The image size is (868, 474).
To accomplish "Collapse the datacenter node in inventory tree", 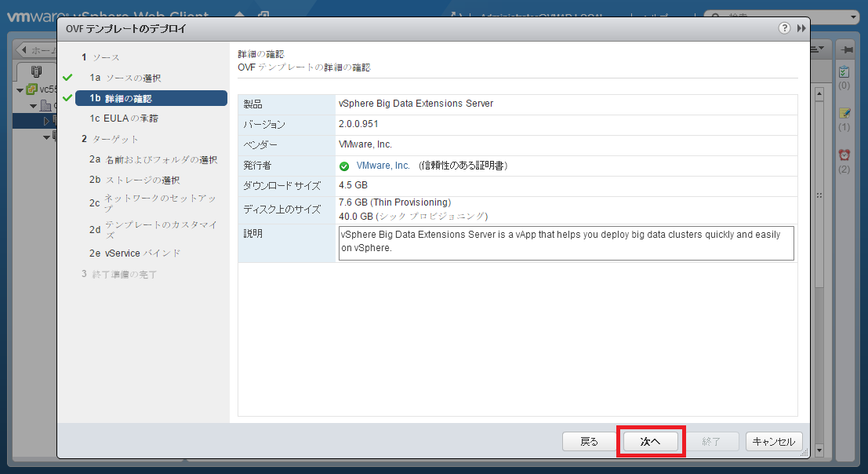I will 34,106.
